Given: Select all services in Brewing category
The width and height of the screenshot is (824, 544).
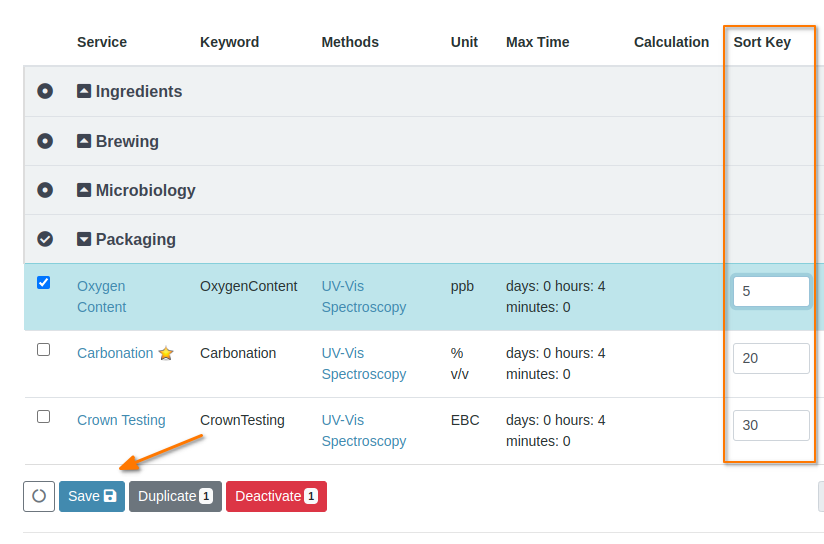Looking at the screenshot, I should 45,141.
